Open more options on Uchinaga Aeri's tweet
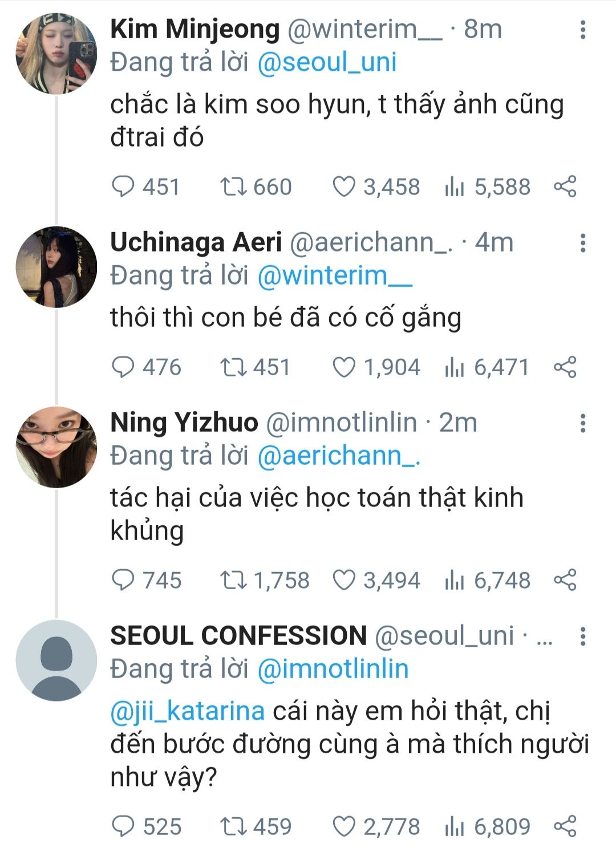 (x=582, y=243)
